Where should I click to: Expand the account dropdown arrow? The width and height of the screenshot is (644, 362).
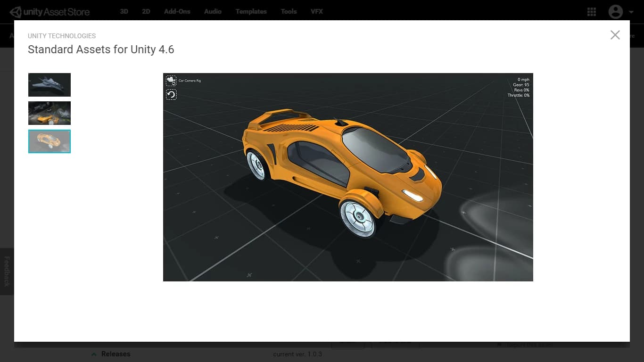click(x=631, y=12)
